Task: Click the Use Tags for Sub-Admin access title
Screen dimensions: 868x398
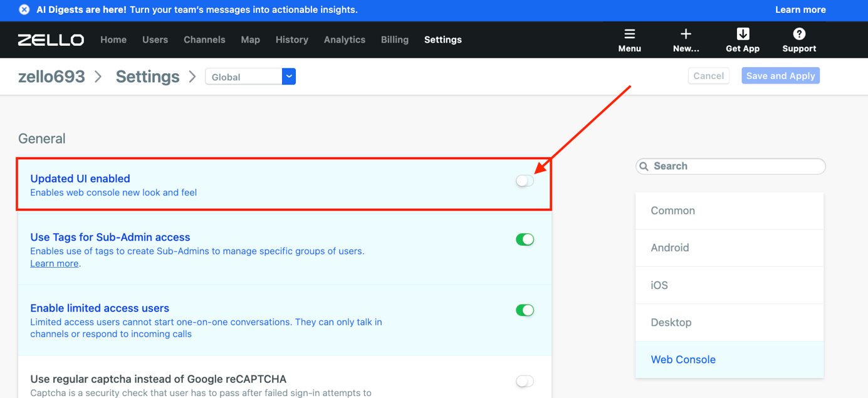Action: tap(110, 237)
